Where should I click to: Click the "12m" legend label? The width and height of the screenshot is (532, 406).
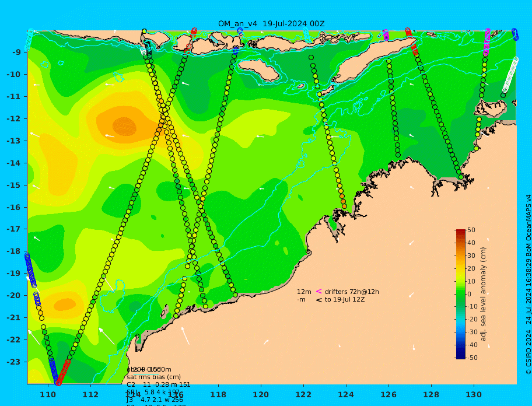[304, 292]
